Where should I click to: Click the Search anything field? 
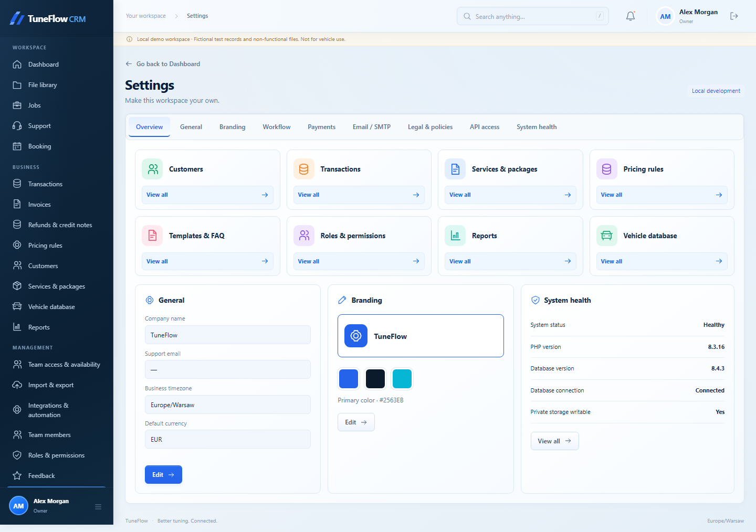(533, 16)
